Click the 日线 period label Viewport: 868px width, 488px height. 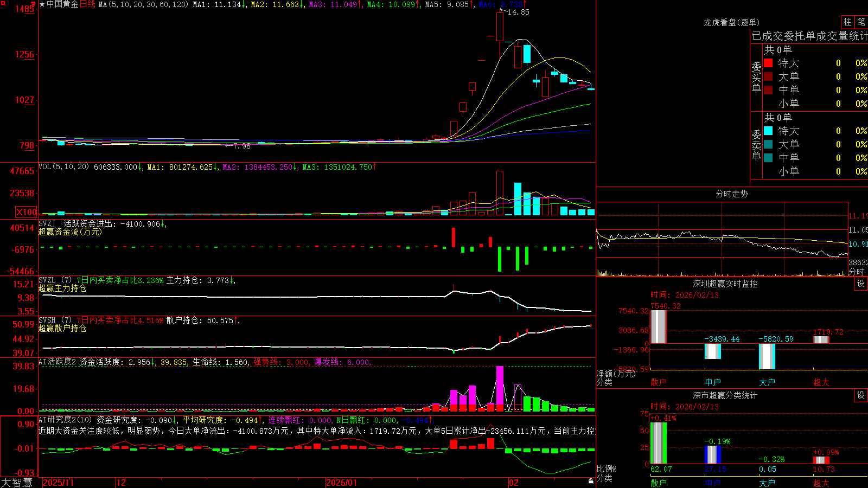coord(87,4)
